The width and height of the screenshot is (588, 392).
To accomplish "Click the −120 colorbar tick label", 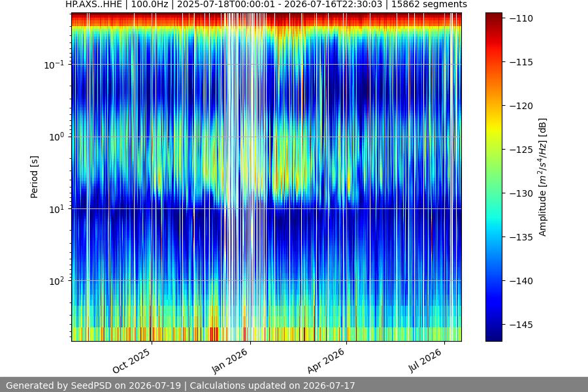I will (521, 106).
